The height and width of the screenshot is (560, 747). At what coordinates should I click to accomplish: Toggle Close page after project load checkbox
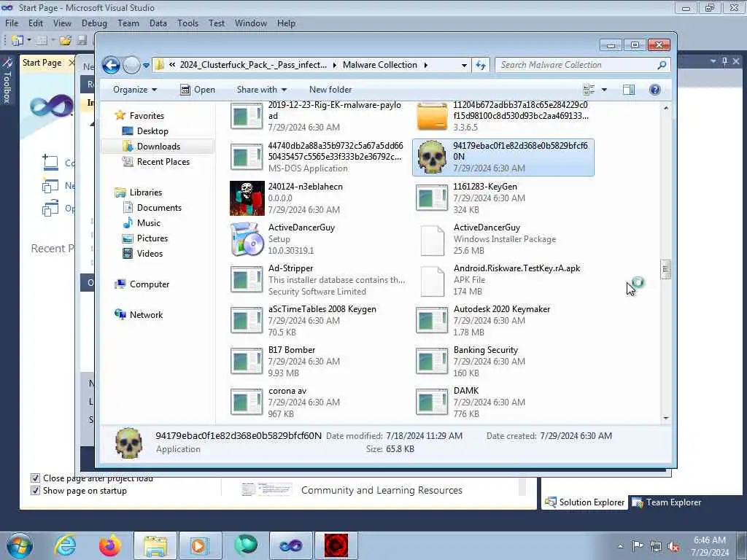click(x=35, y=478)
